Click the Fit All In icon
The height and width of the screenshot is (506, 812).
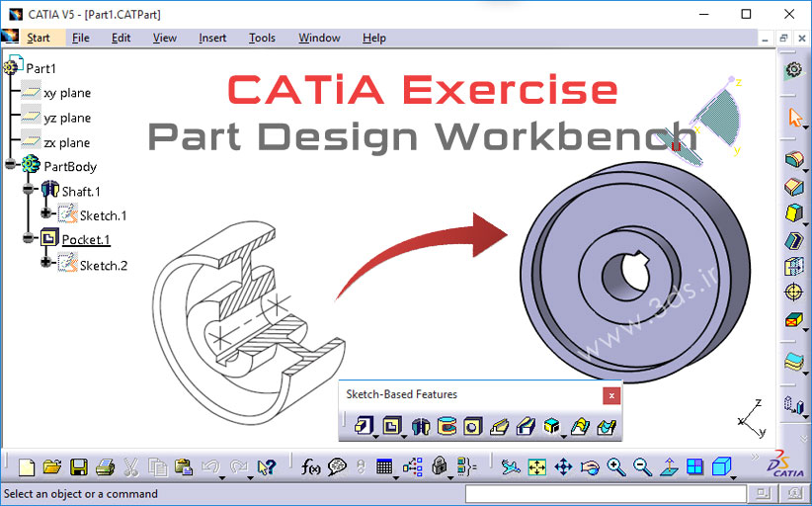(537, 467)
